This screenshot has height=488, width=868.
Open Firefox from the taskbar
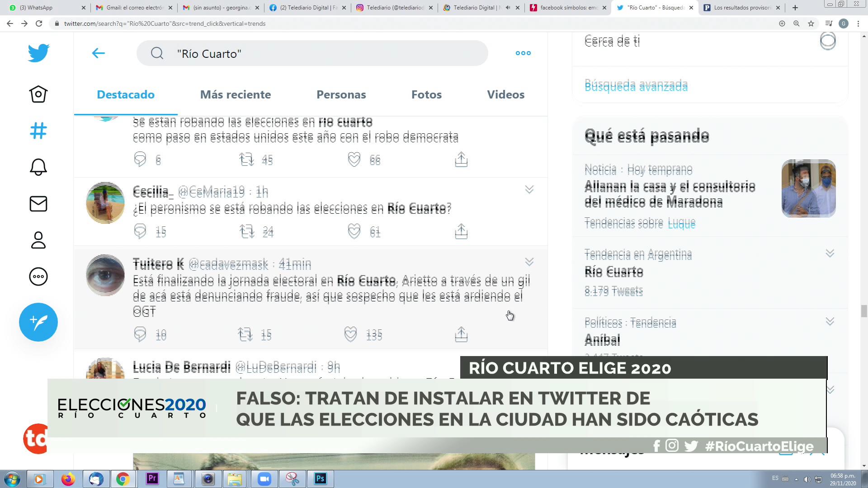[68, 479]
